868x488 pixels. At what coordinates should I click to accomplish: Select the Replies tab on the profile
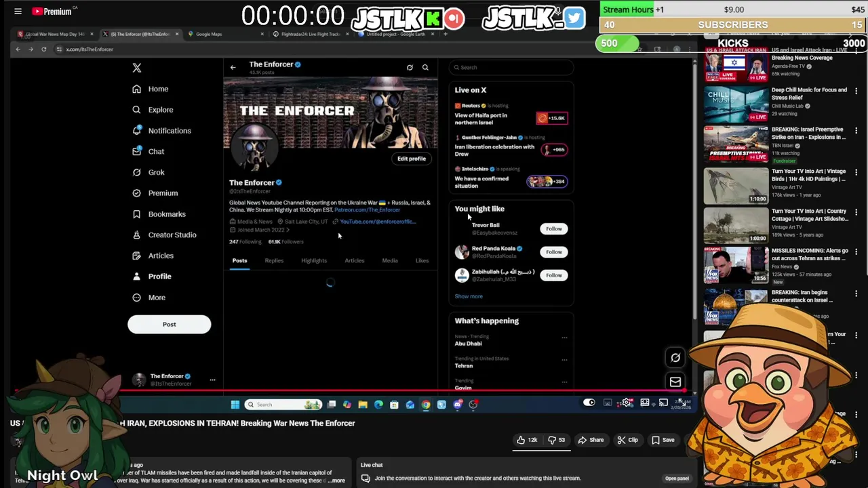pyautogui.click(x=274, y=261)
